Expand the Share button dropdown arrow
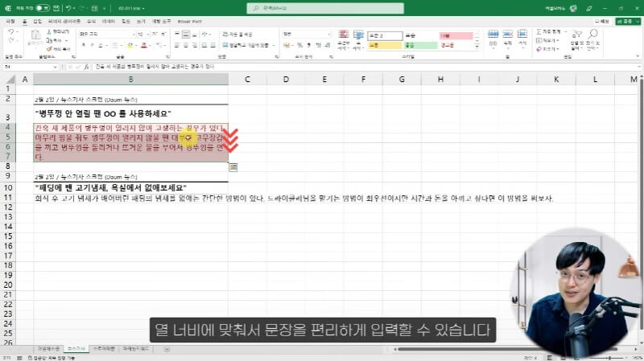The width and height of the screenshot is (644, 361). (638, 22)
